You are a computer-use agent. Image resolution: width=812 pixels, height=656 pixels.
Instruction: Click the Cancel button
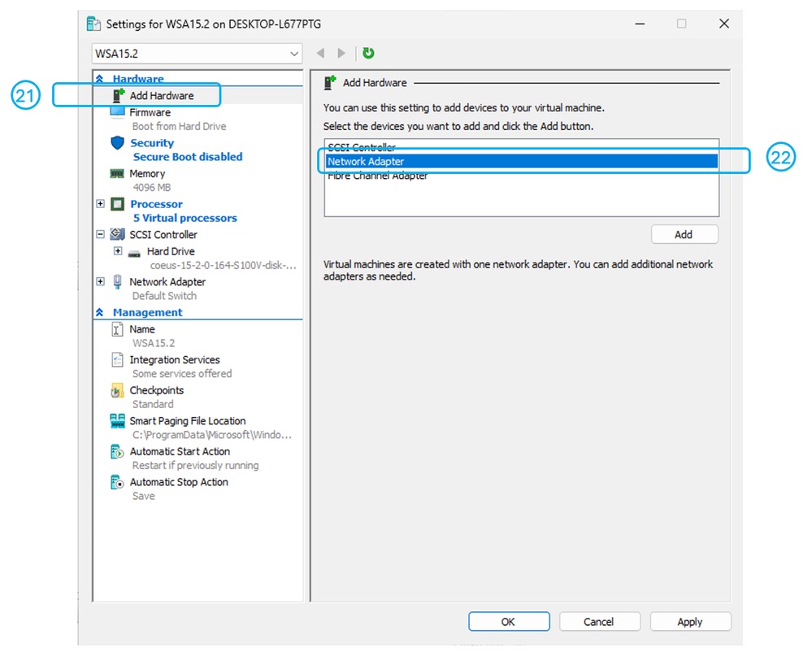point(599,621)
